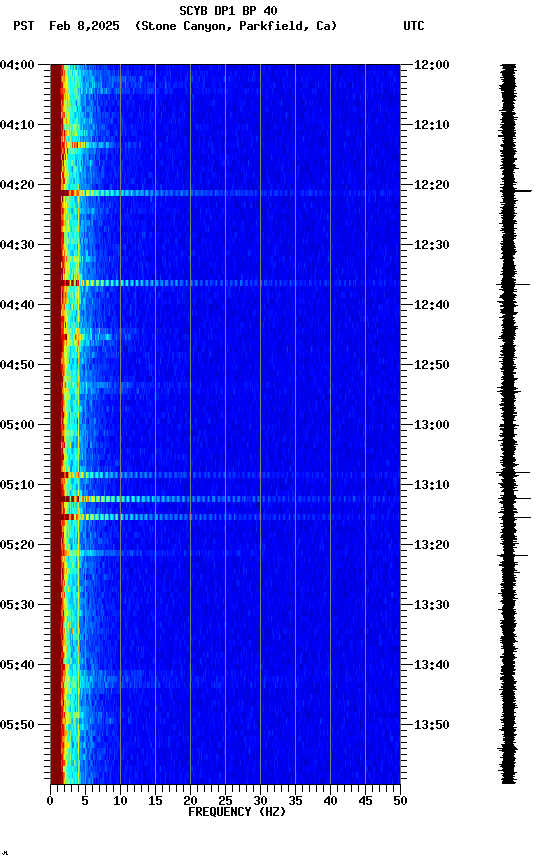This screenshot has width=552, height=864.
Task: Click the 'FREQUENCY (HZ)' axis label
Action: pos(237,812)
